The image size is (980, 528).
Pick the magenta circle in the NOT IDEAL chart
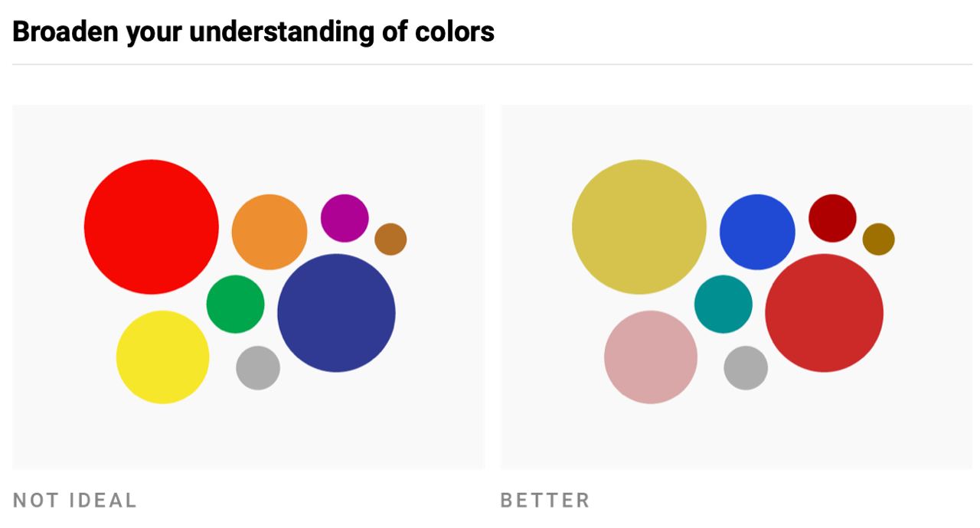[345, 218]
